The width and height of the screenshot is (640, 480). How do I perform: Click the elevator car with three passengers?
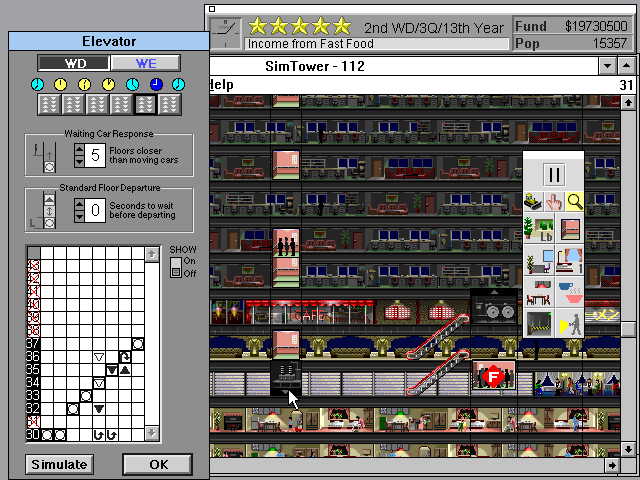click(x=286, y=243)
